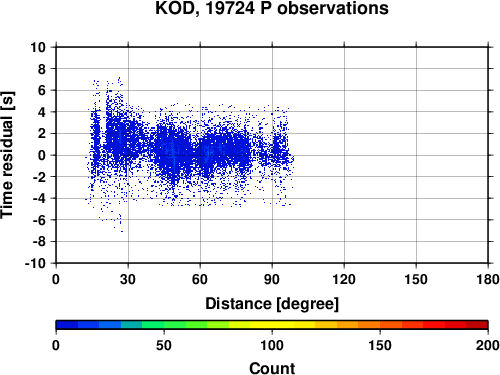Click the y-axis tick label 10
The image size is (500, 375).
[38, 47]
